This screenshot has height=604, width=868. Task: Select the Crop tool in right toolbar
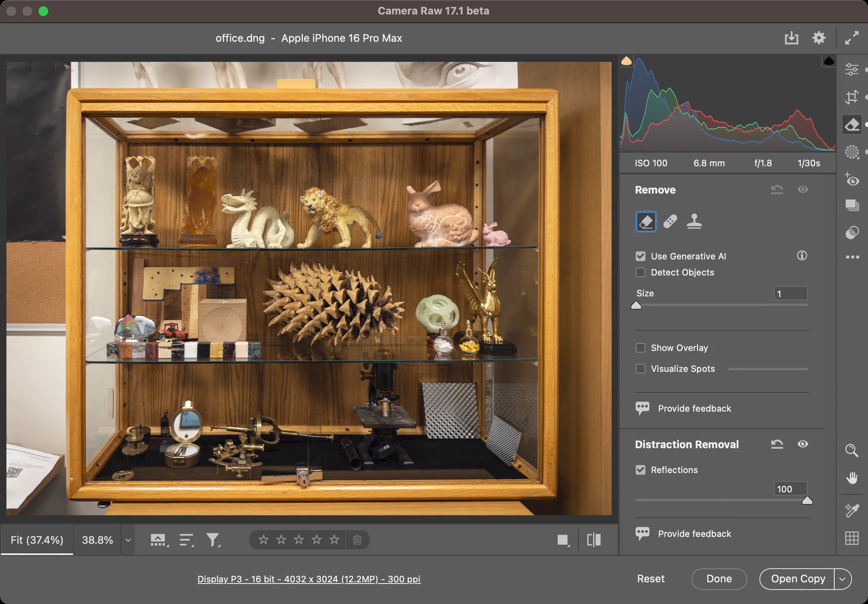pos(852,97)
